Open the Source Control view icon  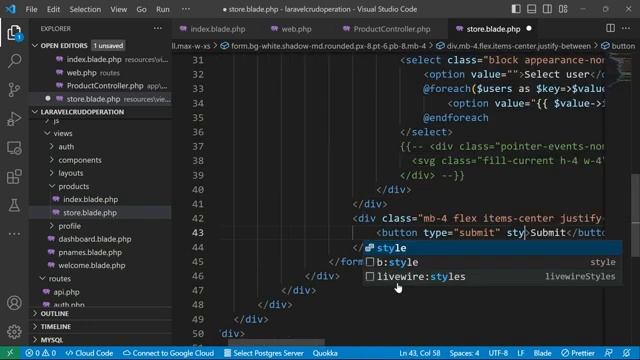(14, 89)
